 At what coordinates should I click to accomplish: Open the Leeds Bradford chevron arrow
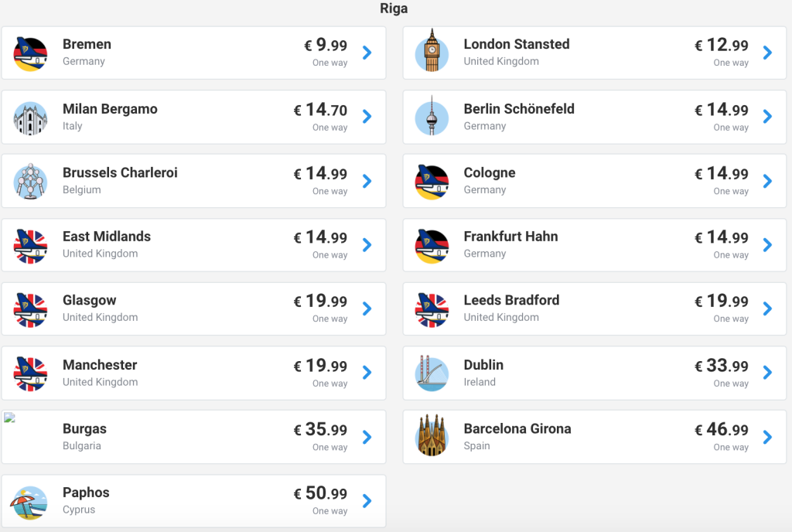(767, 309)
